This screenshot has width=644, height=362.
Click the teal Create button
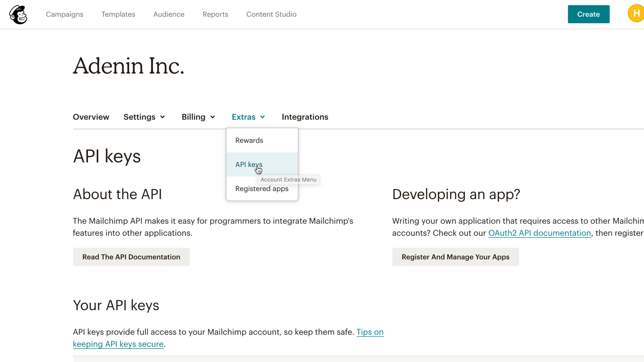pos(589,14)
